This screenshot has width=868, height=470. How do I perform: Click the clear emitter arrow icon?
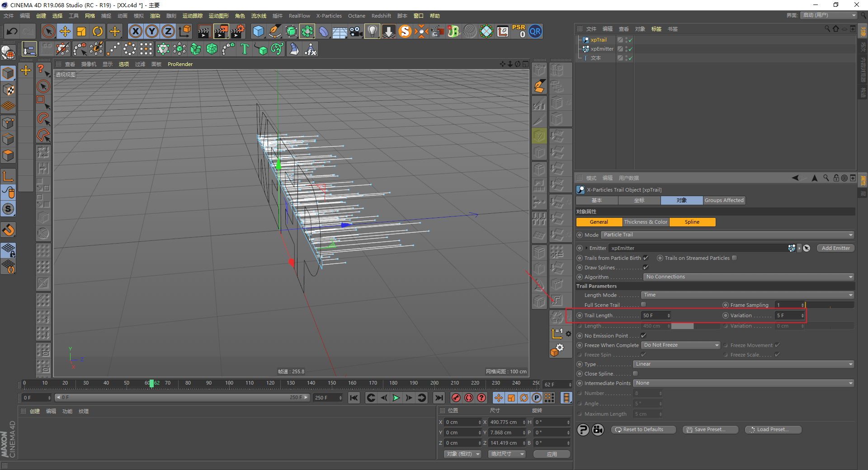(807, 248)
